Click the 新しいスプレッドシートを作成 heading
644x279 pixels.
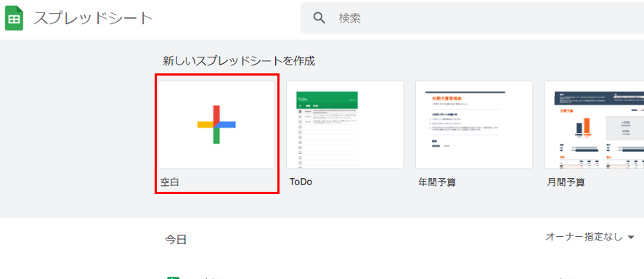tap(239, 61)
